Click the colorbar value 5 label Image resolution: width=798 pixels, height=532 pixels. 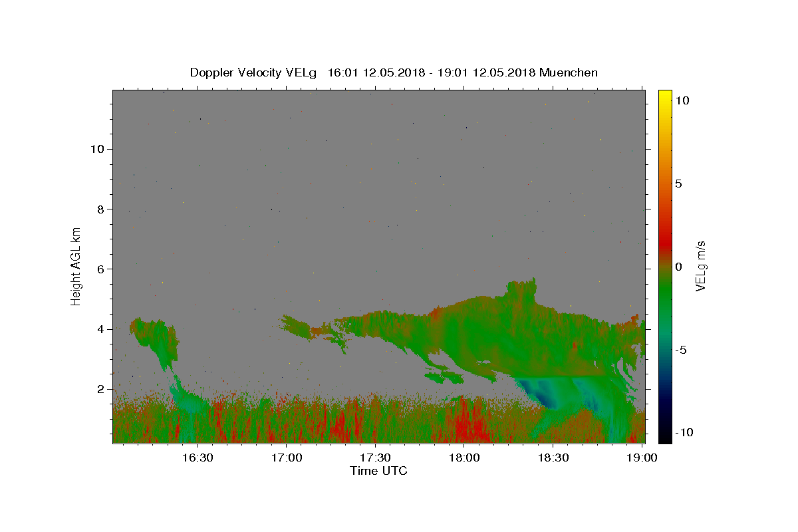point(678,184)
